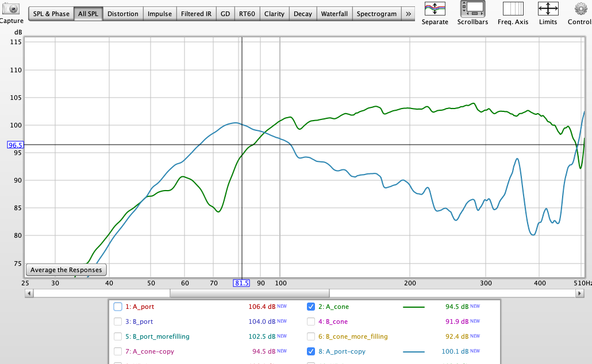Enable the 3: B_port checkbox
The height and width of the screenshot is (364, 592).
(118, 322)
